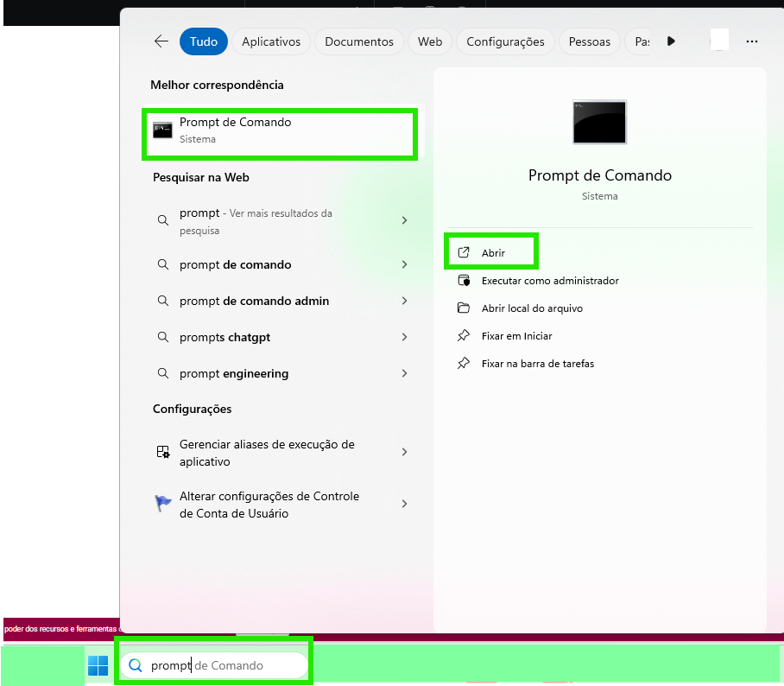Click Abrir to launch Command Prompt

click(x=492, y=252)
